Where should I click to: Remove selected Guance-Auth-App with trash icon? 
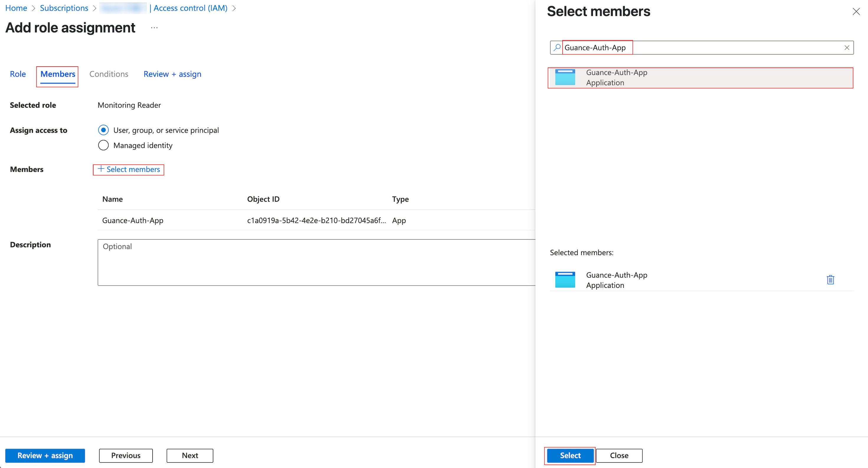pyautogui.click(x=830, y=279)
